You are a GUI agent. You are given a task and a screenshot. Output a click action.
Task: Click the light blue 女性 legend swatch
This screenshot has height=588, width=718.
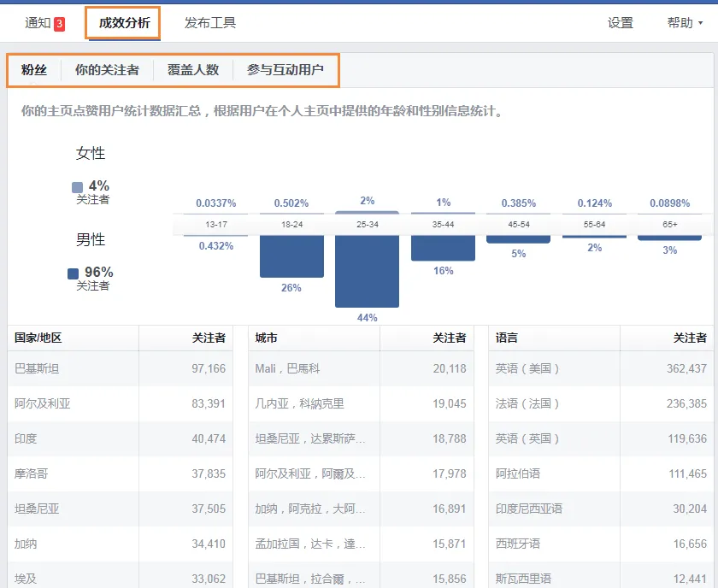coord(78,187)
